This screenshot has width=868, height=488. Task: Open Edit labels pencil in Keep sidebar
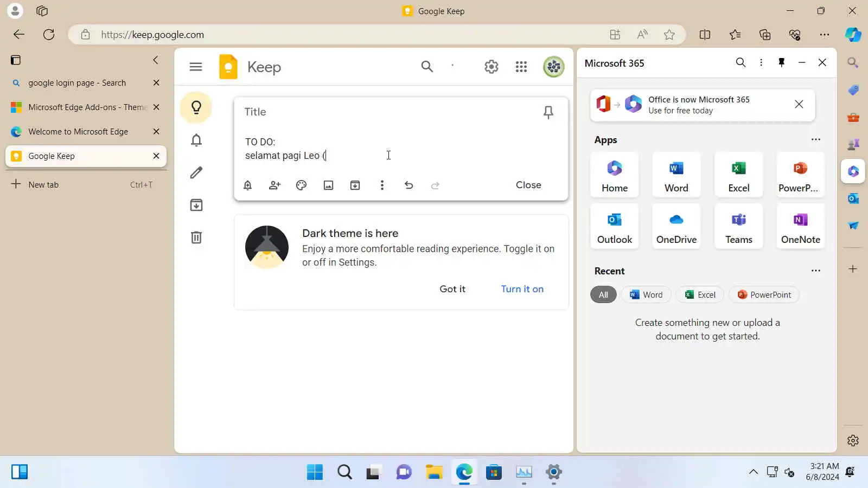(x=196, y=172)
